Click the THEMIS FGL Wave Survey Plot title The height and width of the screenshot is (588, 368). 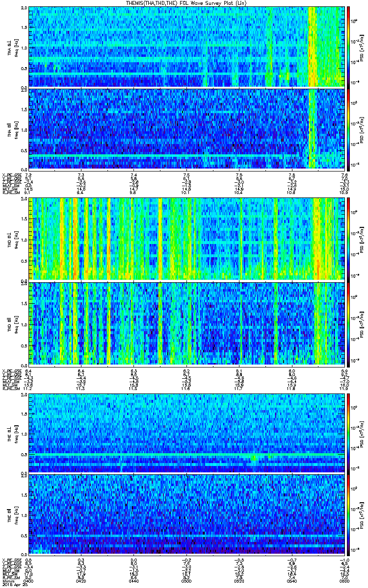pos(187,3)
